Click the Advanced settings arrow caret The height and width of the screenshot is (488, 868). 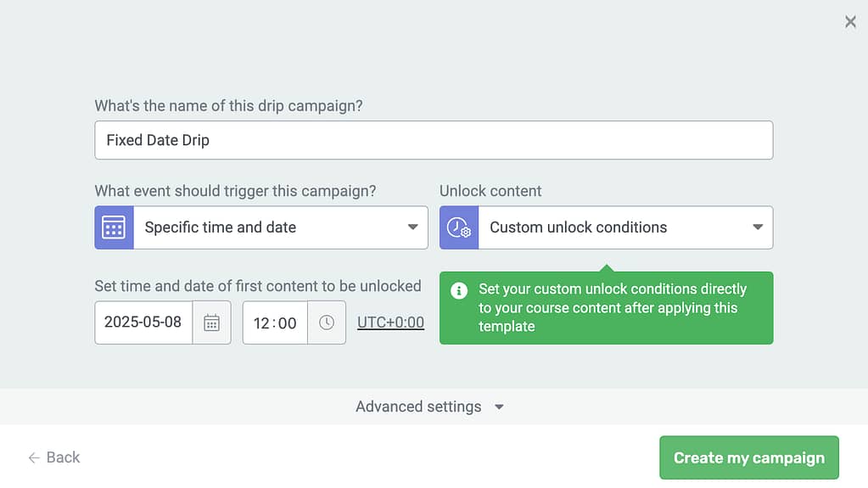[499, 407]
